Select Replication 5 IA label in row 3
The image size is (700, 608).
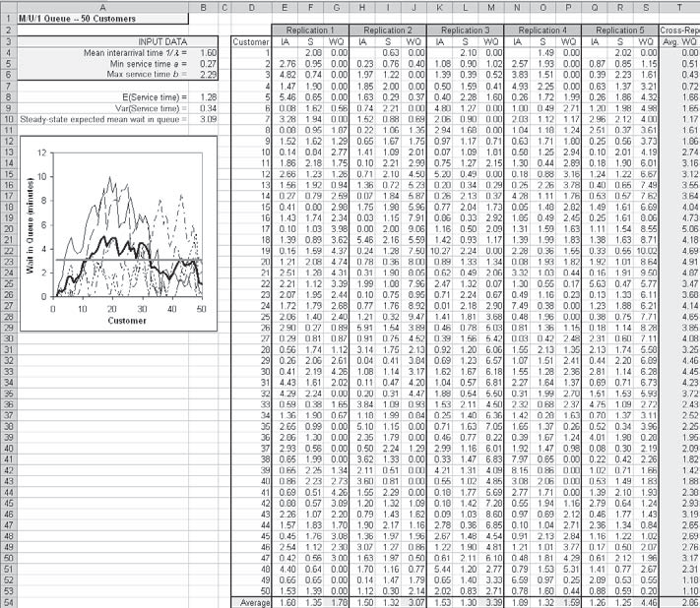click(x=595, y=41)
